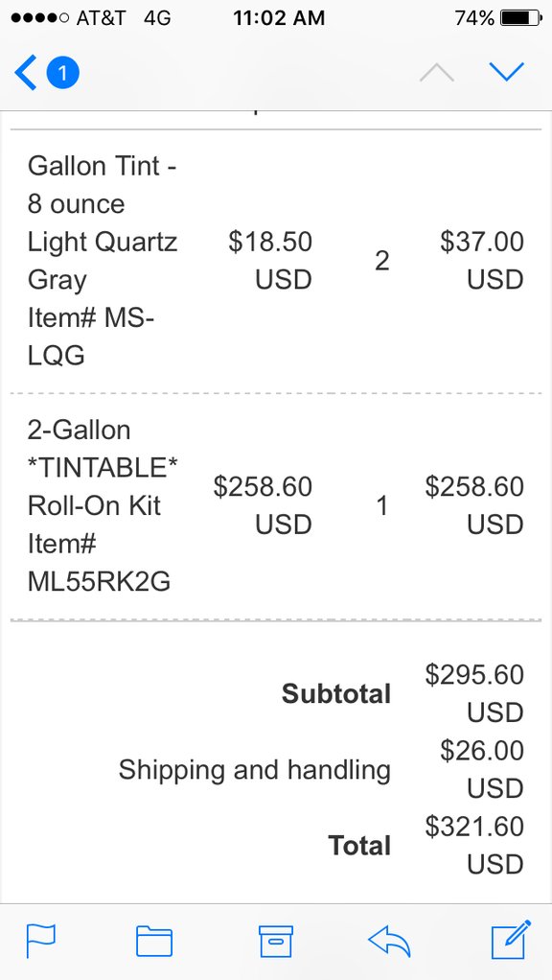Image resolution: width=552 pixels, height=980 pixels.
Task: Go to next message with down arrow
Action: [506, 72]
